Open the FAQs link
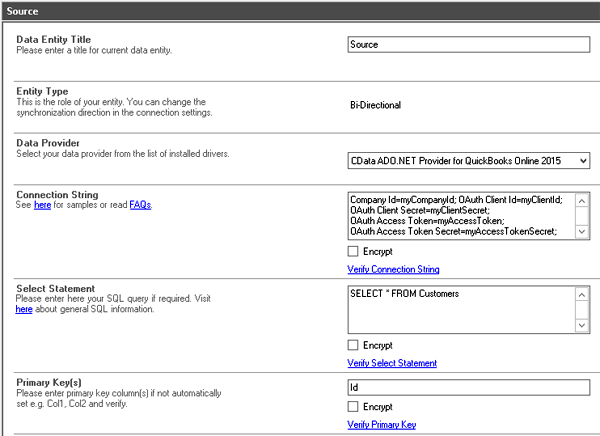The width and height of the screenshot is (600, 436). click(x=140, y=205)
